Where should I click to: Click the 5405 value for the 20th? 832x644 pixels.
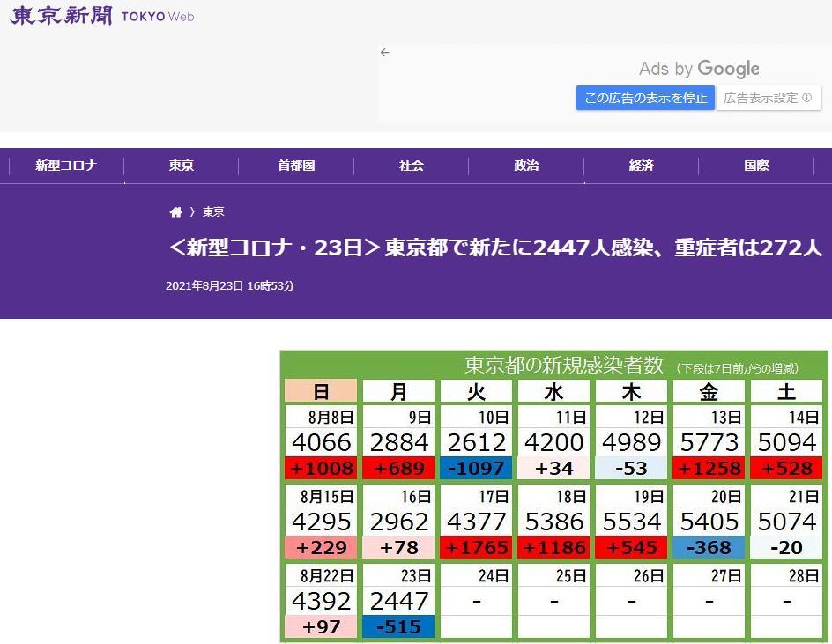[709, 522]
